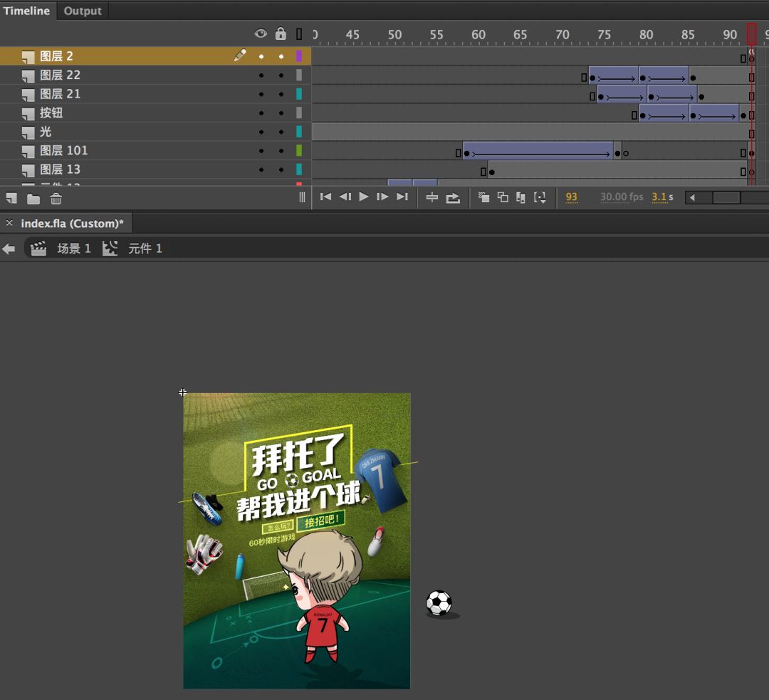Screen dimensions: 769x700
Task: Toggle the lock dot of 按钮 layer
Action: (281, 113)
